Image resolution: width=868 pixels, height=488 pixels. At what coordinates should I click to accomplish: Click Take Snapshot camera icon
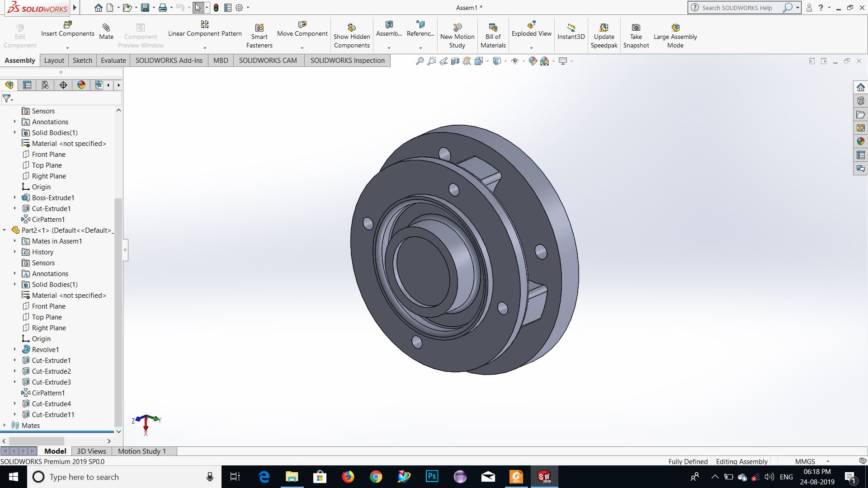[636, 28]
